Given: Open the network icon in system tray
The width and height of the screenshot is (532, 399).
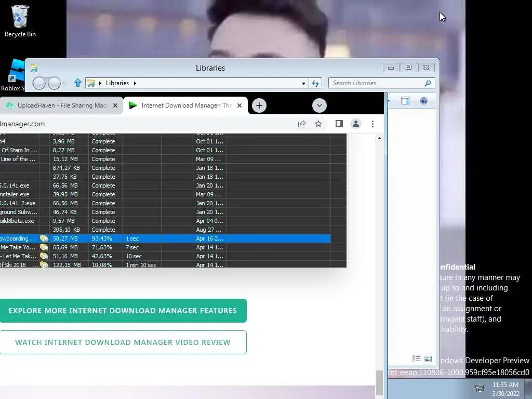Looking at the screenshot, I should tap(480, 389).
